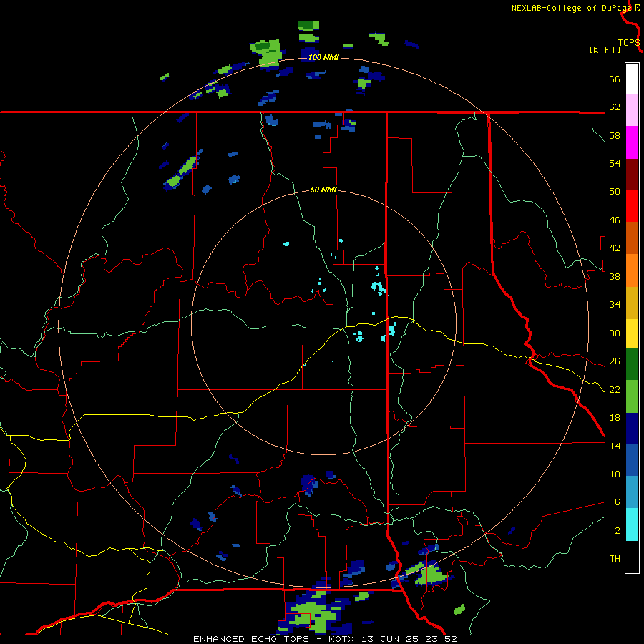Screen dimensions: 644x644
Task: Click the medium blue 14 kft swatch
Action: 632,460
